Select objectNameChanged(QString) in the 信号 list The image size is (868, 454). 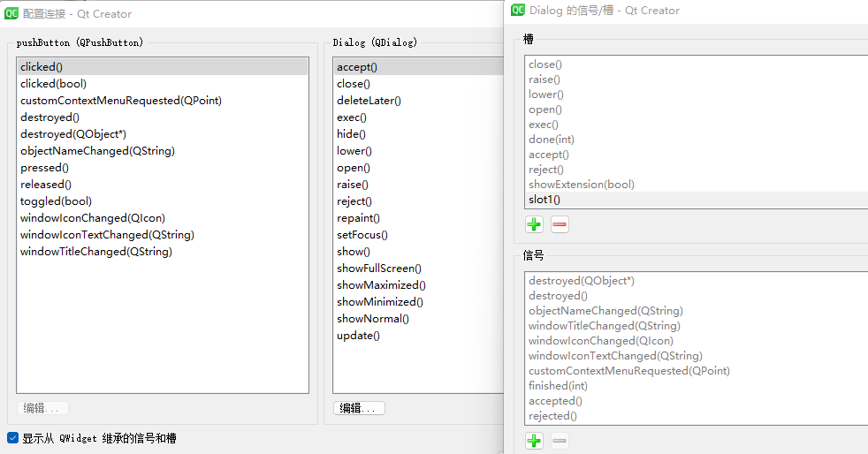(697, 310)
